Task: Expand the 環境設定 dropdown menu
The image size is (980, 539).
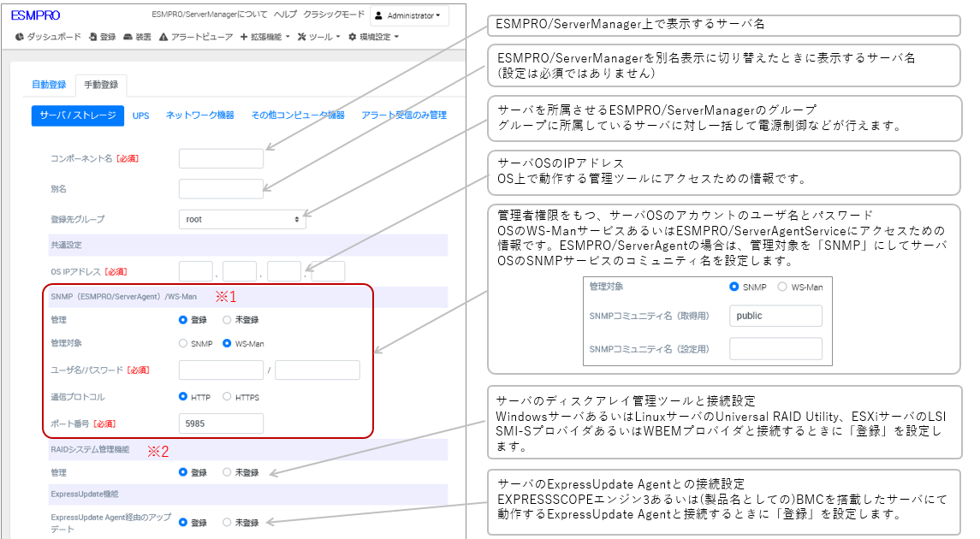Action: [x=373, y=37]
